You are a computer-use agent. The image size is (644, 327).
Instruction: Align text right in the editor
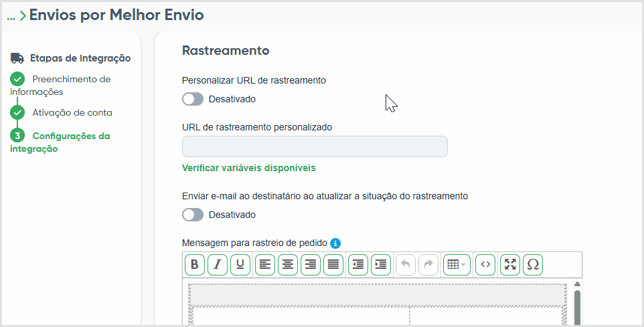click(311, 265)
